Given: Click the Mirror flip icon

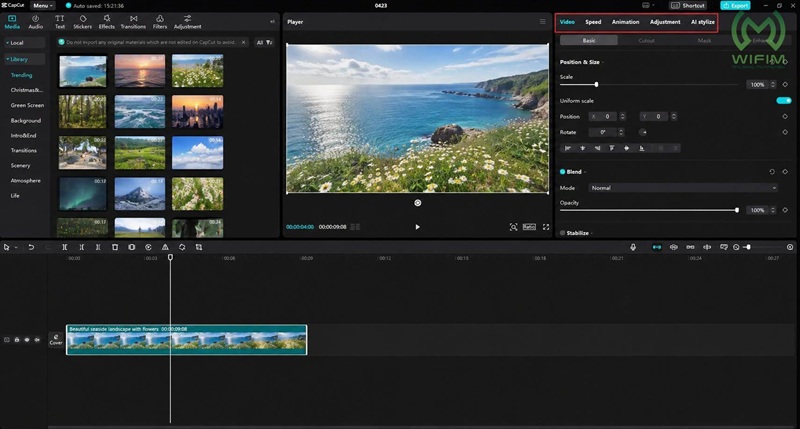Looking at the screenshot, I should (165, 247).
